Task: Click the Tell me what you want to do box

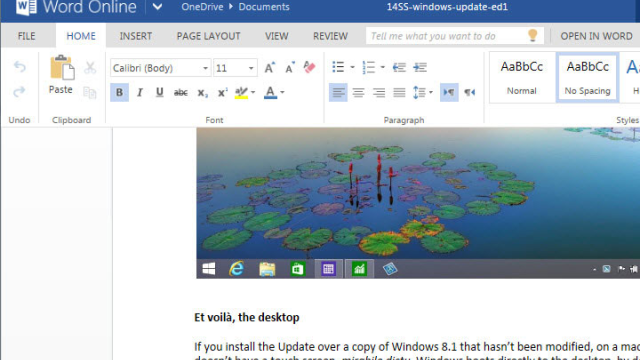Action: pyautogui.click(x=455, y=36)
